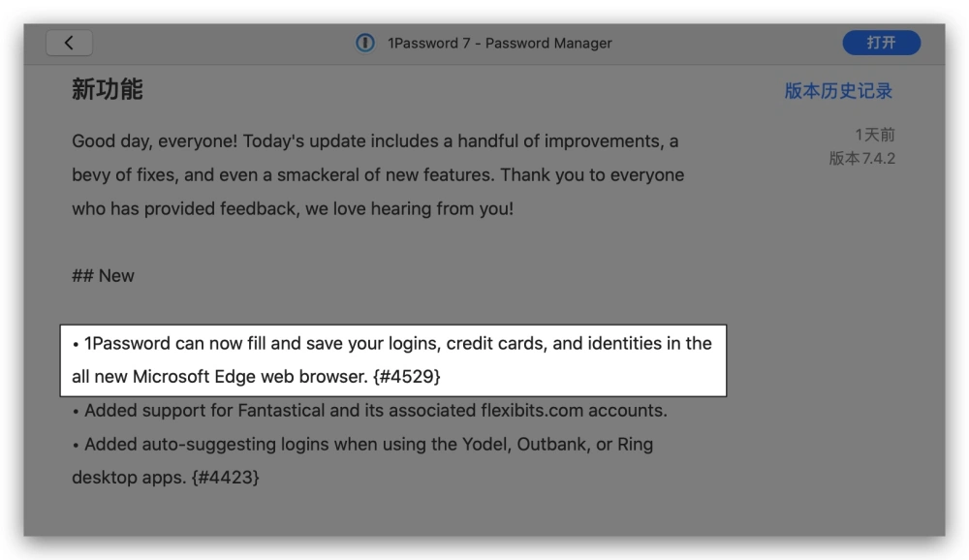Click the words Microsoft Edge web browser

[x=250, y=377]
